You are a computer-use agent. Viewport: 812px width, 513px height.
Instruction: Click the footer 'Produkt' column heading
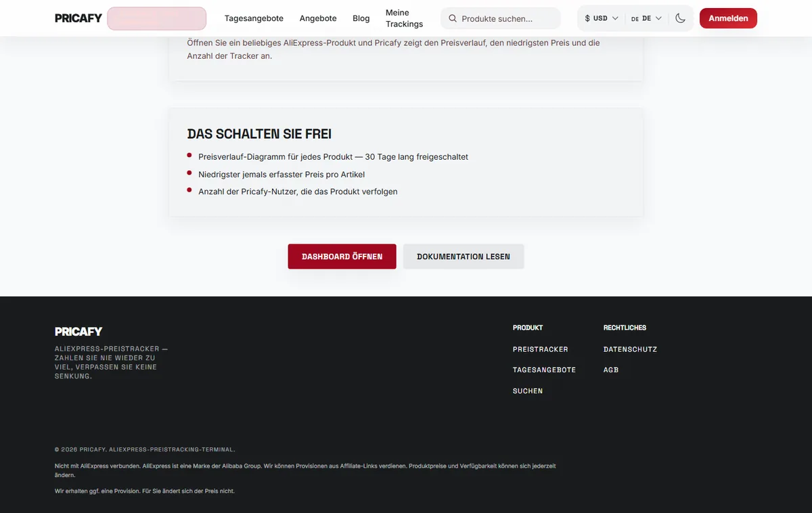tap(528, 328)
